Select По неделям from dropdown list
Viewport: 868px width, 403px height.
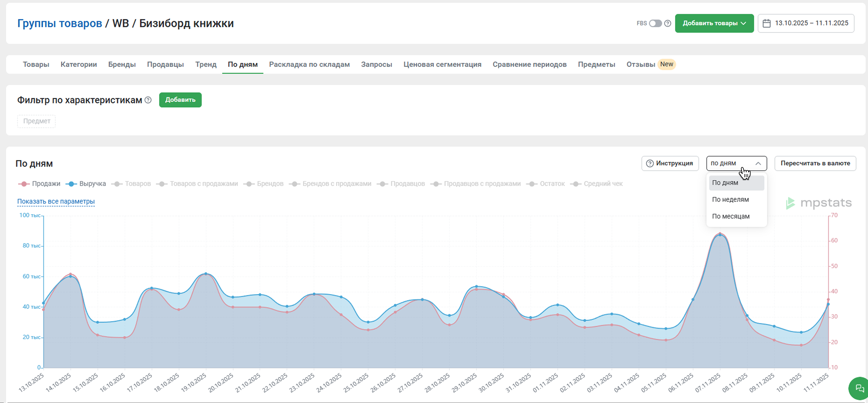pos(730,199)
